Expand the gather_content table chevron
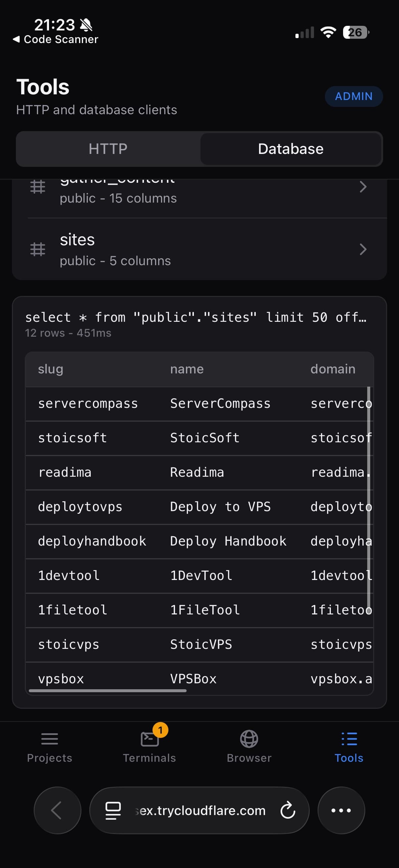The image size is (399, 868). pyautogui.click(x=363, y=187)
